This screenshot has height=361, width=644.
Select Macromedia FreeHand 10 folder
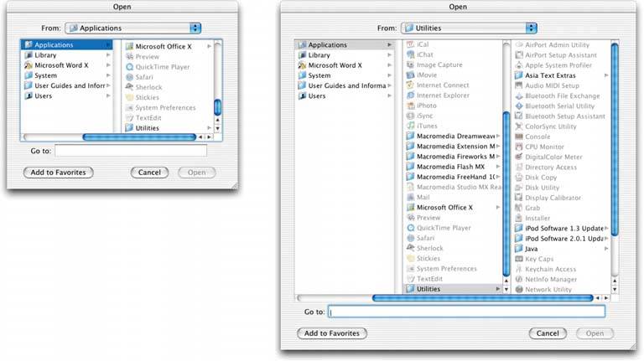pos(453,177)
